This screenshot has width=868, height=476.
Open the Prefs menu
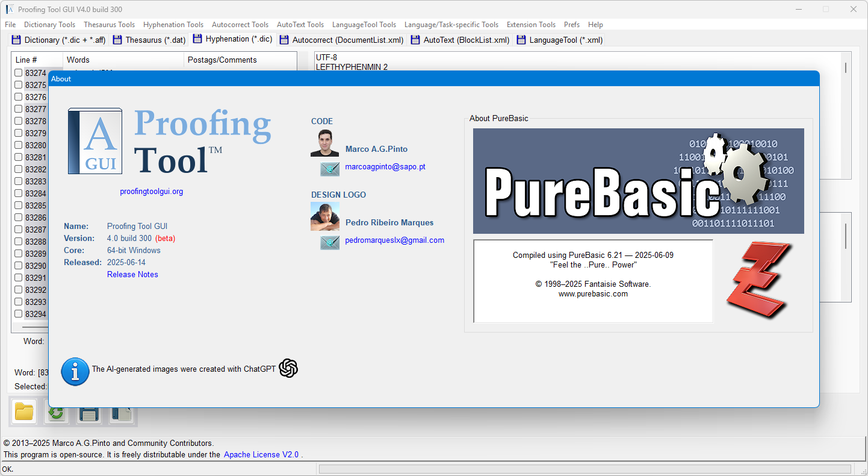[572, 25]
